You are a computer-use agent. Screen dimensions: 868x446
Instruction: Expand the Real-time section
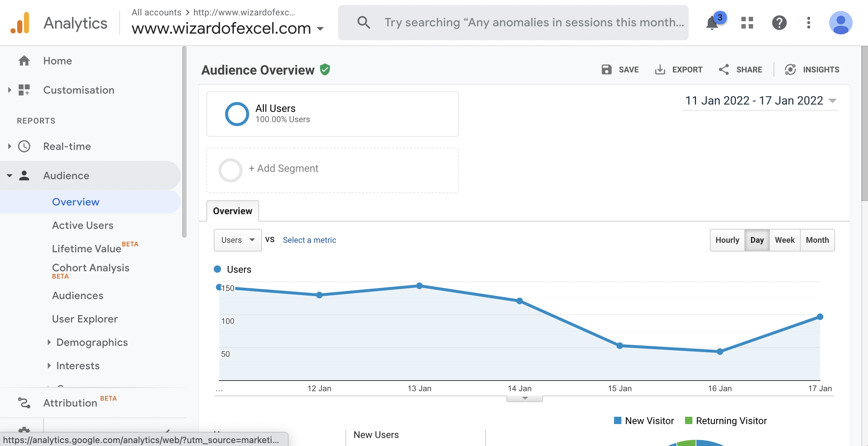[x=10, y=146]
